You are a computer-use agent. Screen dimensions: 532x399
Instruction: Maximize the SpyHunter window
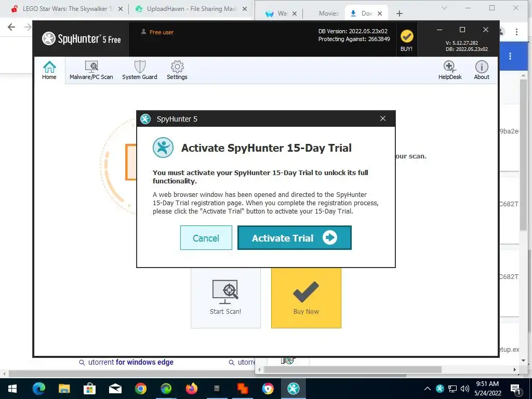coord(462,30)
